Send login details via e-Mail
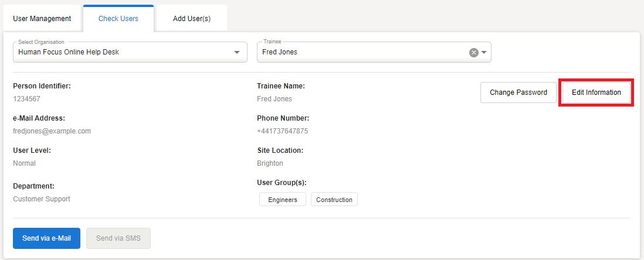This screenshot has width=644, height=260. tap(46, 238)
